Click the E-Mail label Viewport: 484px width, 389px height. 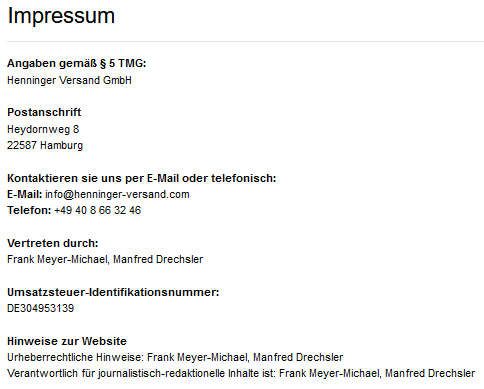(25, 194)
